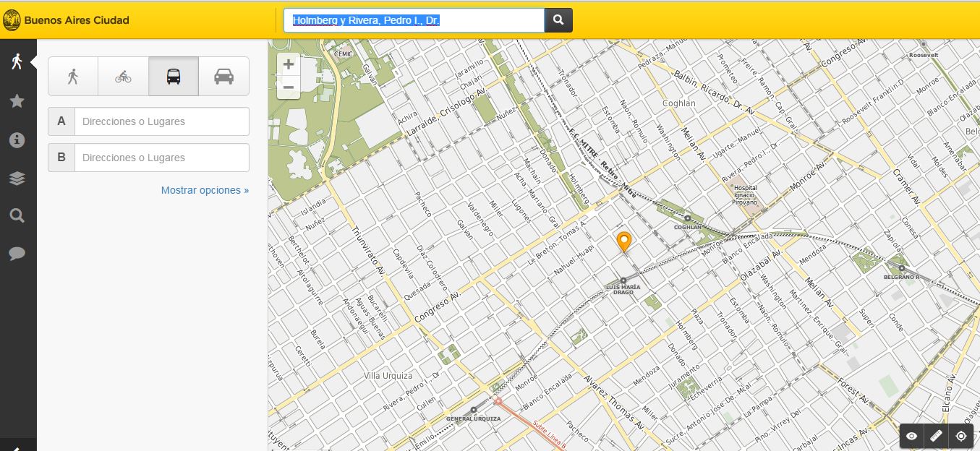
Task: Click destination field B Direcciones o Lugares
Action: pyautogui.click(x=161, y=158)
